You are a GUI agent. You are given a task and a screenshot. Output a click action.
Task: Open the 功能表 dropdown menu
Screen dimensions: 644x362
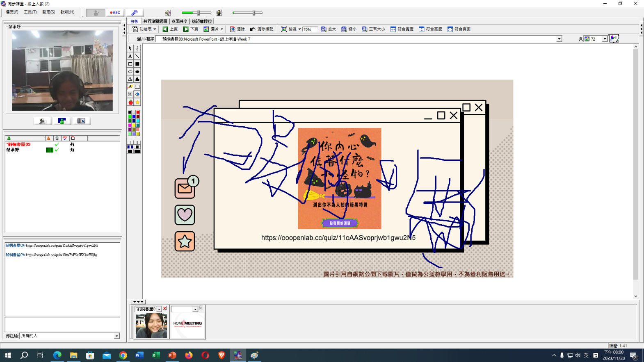(144, 29)
